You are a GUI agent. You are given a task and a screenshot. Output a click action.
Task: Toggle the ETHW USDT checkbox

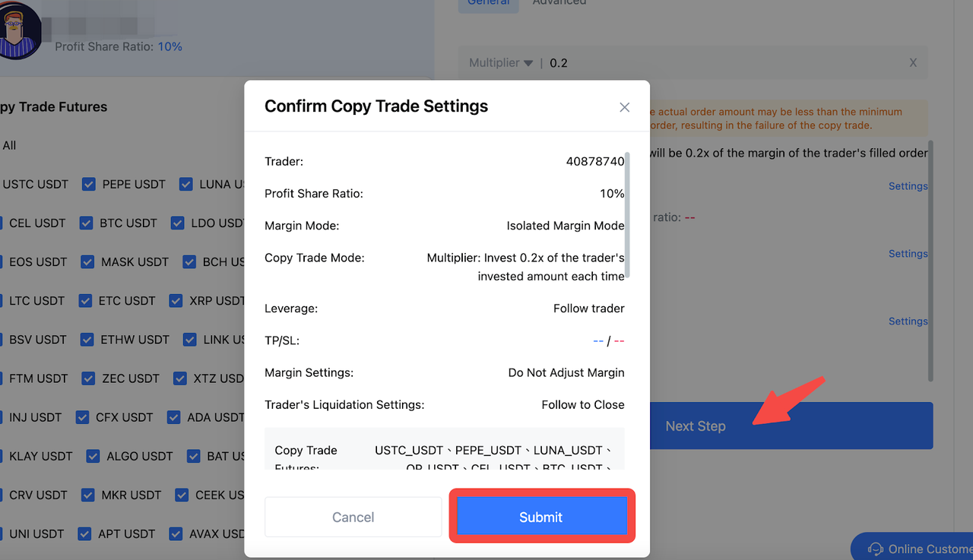(87, 339)
